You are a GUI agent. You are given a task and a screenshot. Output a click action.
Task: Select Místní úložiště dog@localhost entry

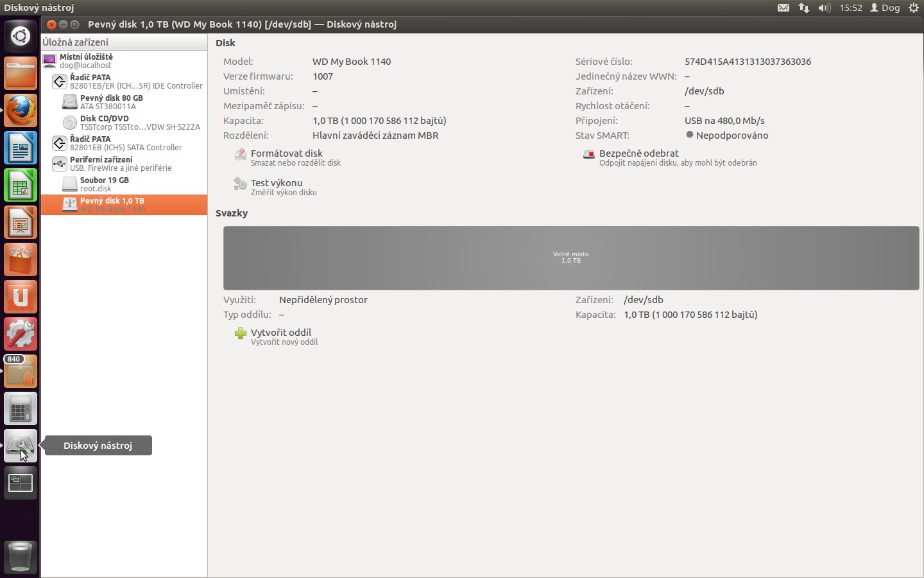click(x=124, y=61)
